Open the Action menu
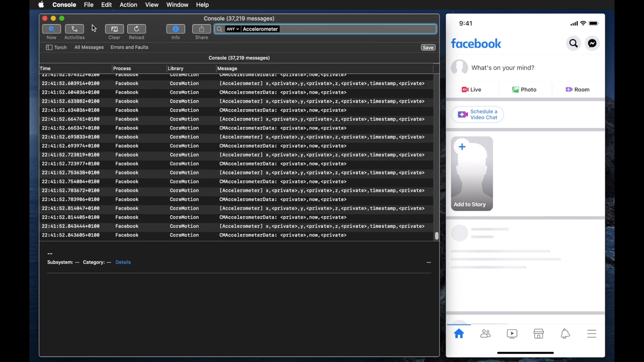Screen dimensions: 644x362 [128, 5]
